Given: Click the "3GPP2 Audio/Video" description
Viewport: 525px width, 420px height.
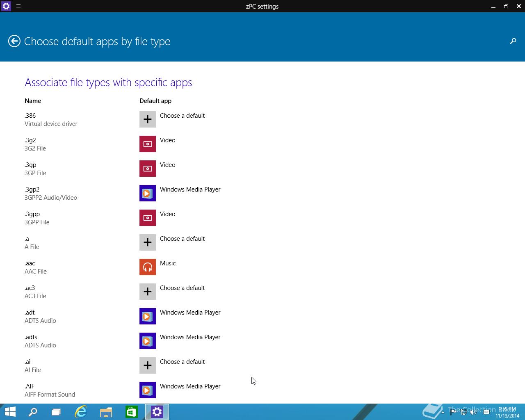Looking at the screenshot, I should pos(51,198).
